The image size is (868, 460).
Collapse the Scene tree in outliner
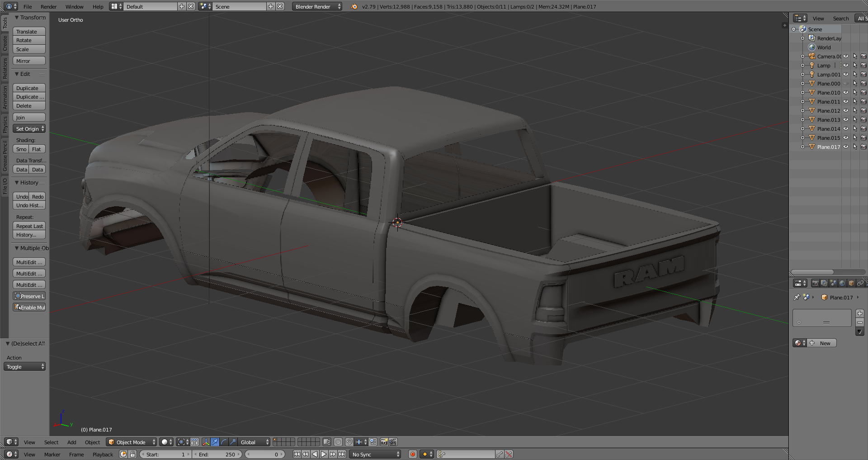793,29
